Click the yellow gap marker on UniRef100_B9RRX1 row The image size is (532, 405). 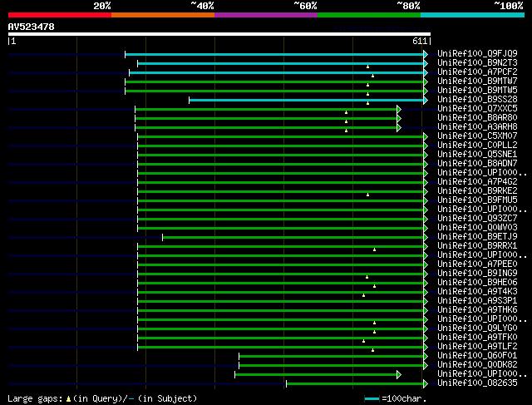click(x=374, y=249)
